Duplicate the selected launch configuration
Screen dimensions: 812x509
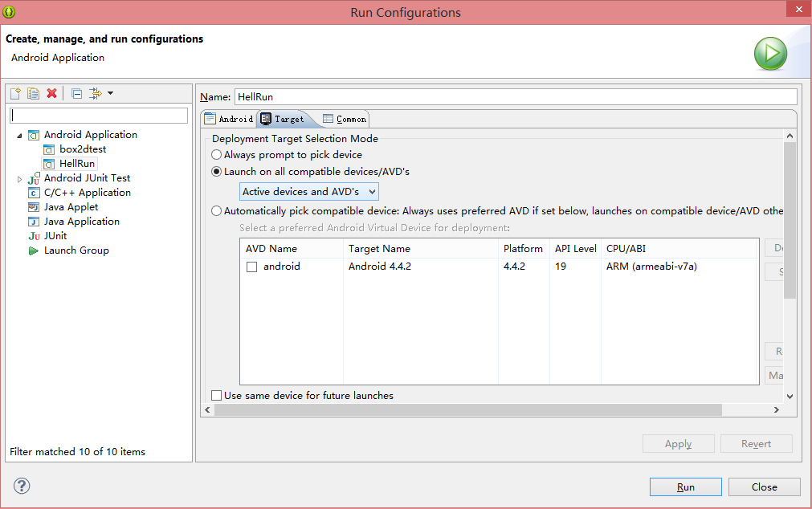coord(33,93)
